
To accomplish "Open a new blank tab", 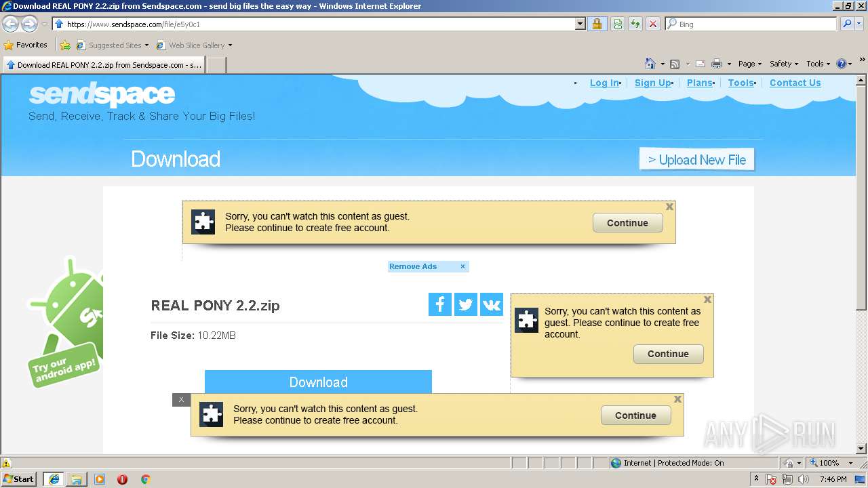I will (x=216, y=65).
